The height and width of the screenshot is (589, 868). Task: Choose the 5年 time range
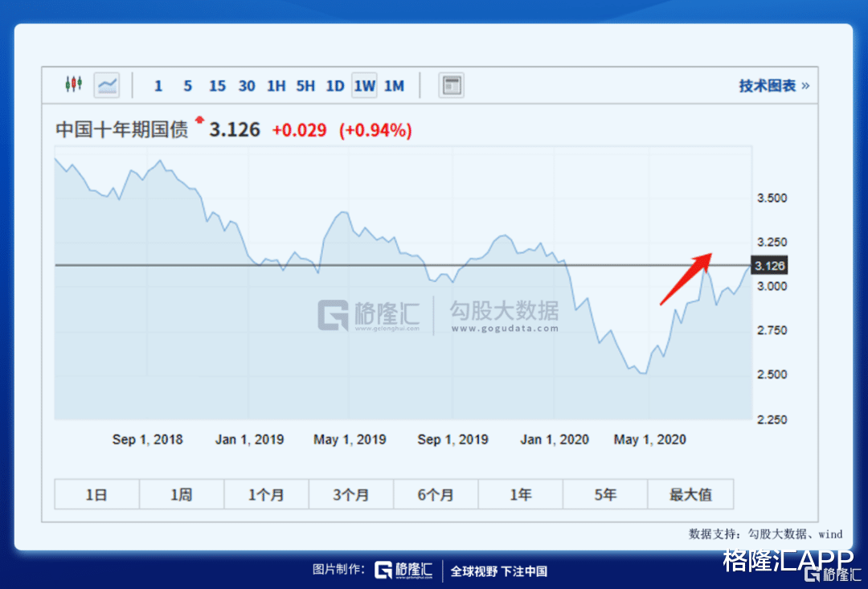click(605, 494)
